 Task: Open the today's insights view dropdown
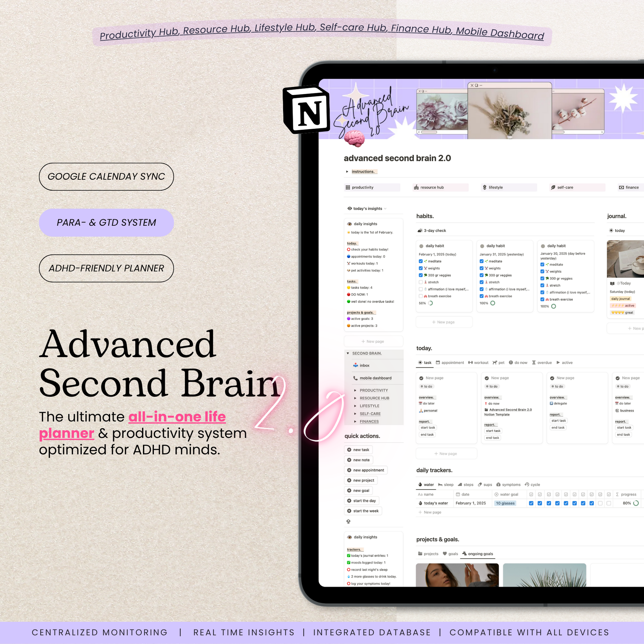coord(367,209)
